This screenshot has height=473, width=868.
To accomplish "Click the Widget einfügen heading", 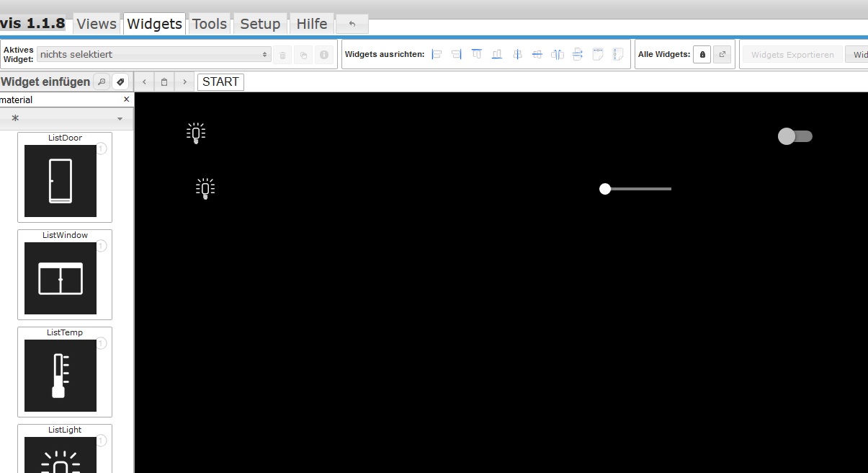I will 45,82.
